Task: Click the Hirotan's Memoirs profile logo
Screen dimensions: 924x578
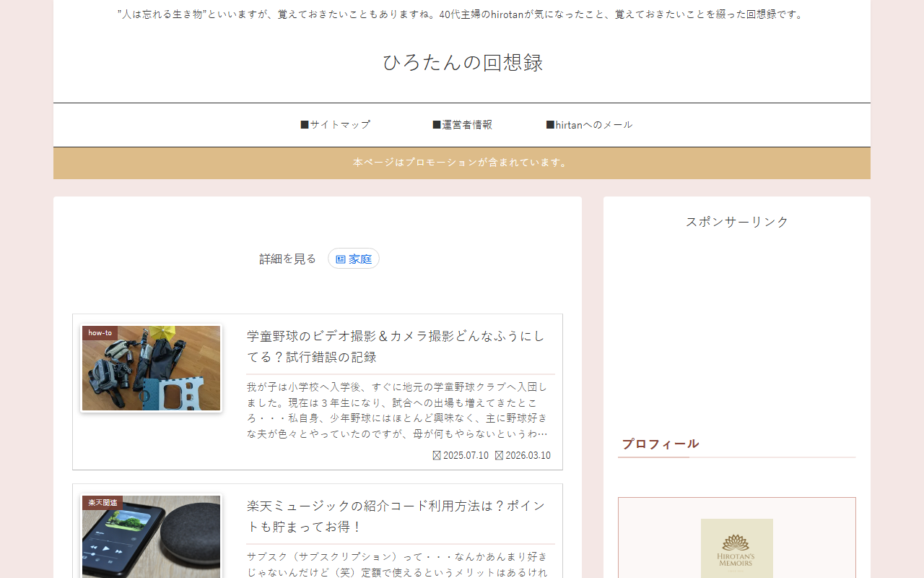Action: tap(737, 548)
